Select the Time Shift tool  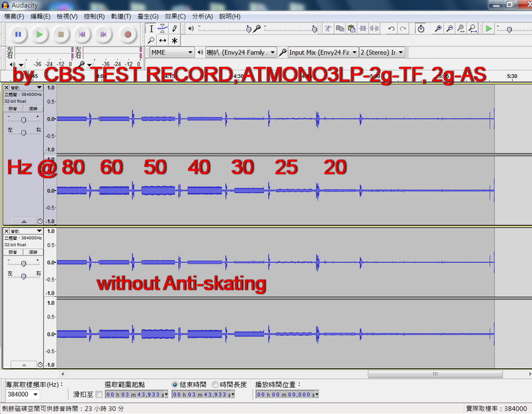tap(163, 41)
